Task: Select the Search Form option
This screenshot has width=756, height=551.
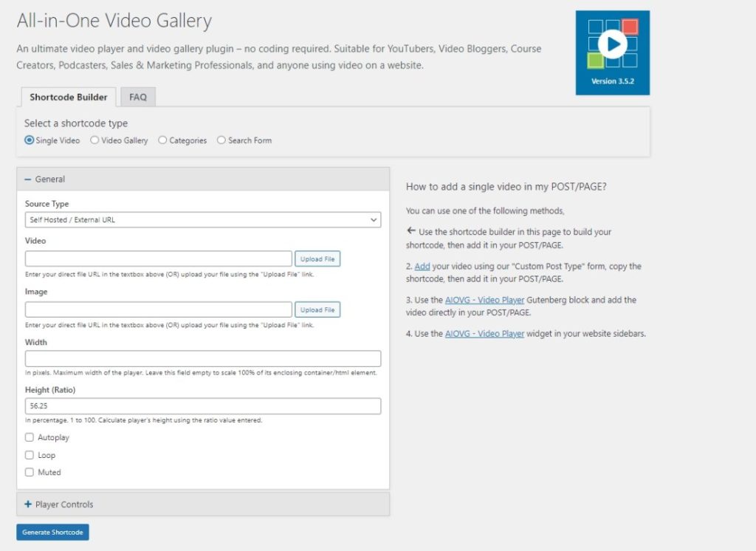Action: [221, 140]
